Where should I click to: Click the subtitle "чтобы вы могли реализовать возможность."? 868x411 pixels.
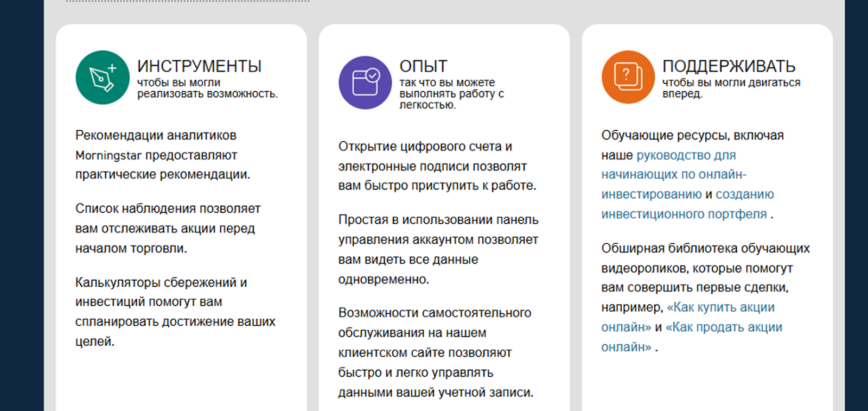coord(207,88)
